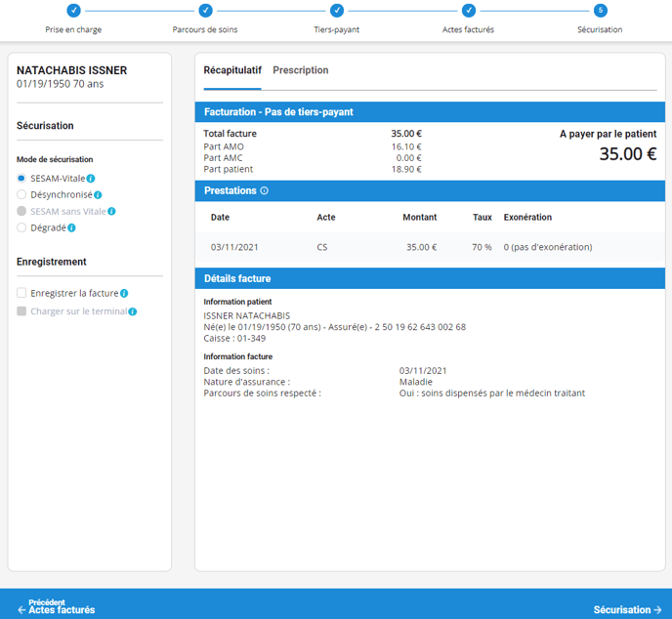
Task: Choose the Désynchronisé security mode
Action: pyautogui.click(x=21, y=195)
